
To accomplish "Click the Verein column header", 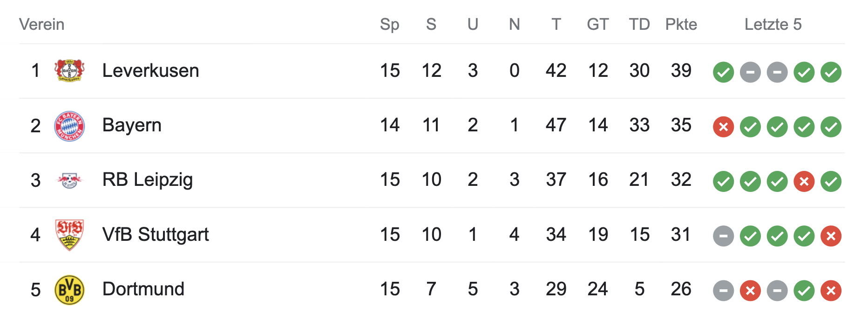I will click(41, 24).
